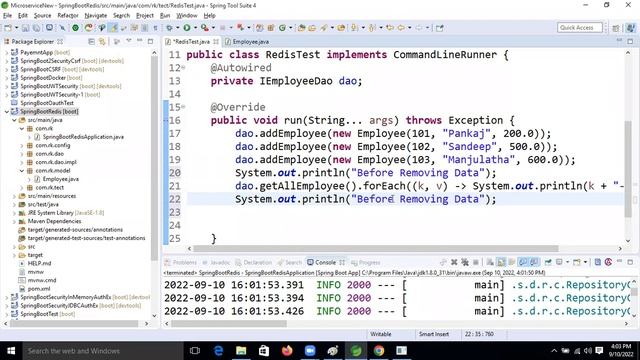The width and height of the screenshot is (640, 360).
Task: Expand the com.rk.config package
Action: pos(22,145)
